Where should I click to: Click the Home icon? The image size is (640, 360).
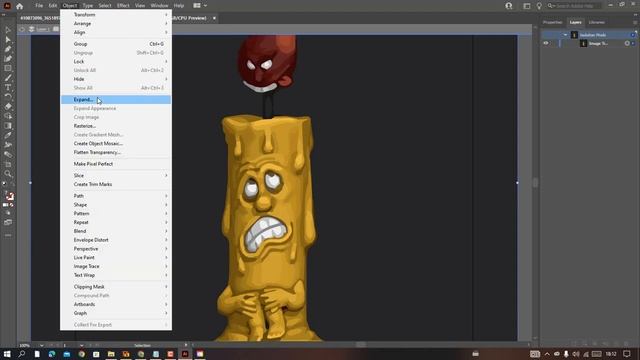click(x=19, y=6)
